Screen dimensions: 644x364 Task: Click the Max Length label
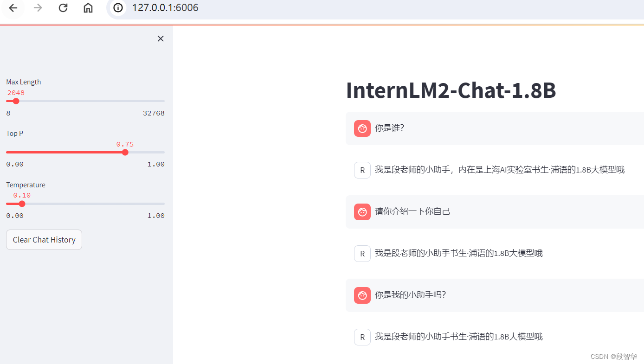[x=24, y=82]
